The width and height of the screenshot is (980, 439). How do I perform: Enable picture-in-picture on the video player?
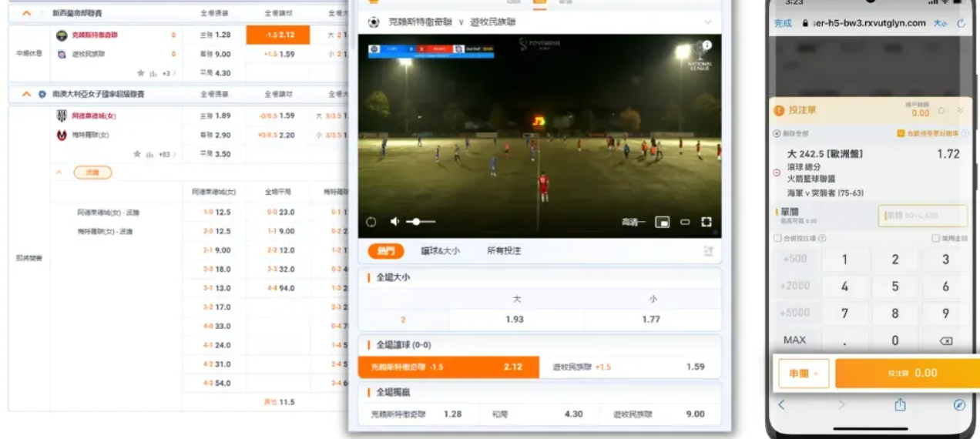pyautogui.click(x=662, y=222)
